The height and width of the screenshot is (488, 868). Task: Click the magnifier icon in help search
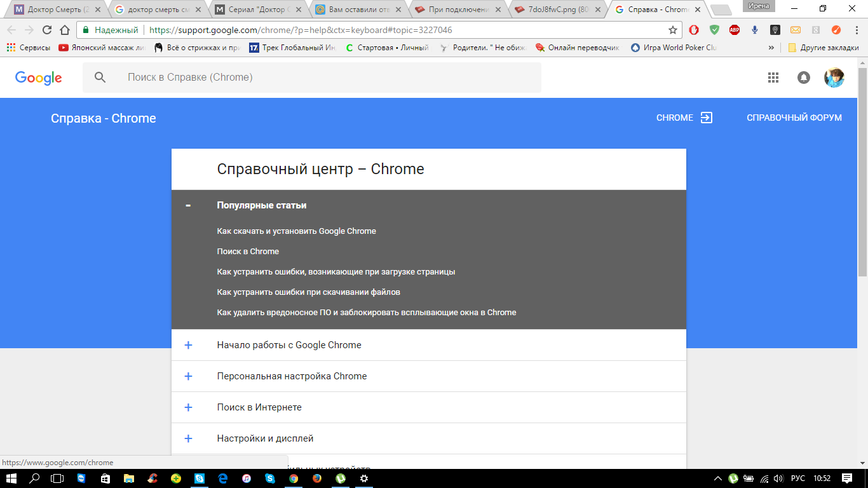100,77
